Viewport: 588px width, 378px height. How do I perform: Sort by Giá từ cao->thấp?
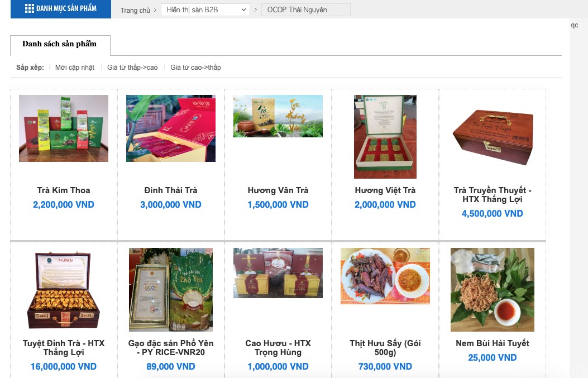pos(195,68)
